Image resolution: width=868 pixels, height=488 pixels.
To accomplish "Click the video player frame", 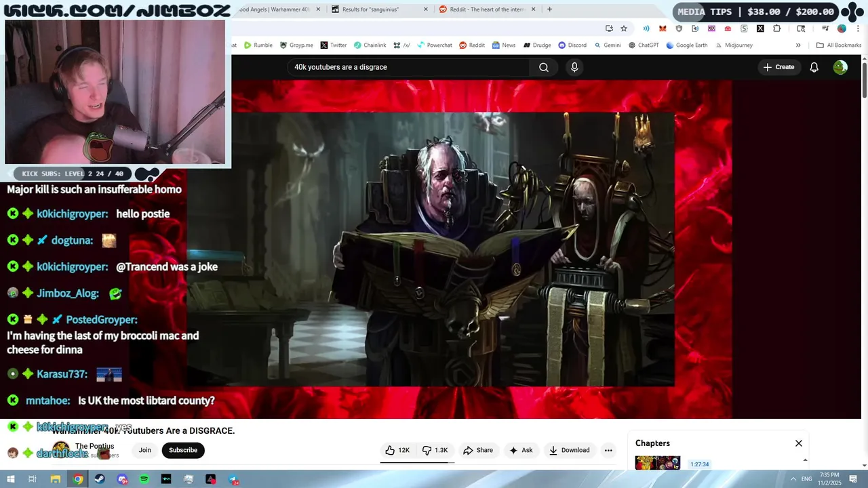I will [430, 249].
